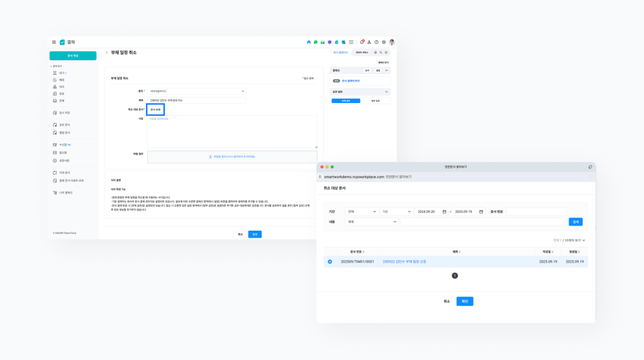Open the 제목 content filter dropdown

pos(372,222)
